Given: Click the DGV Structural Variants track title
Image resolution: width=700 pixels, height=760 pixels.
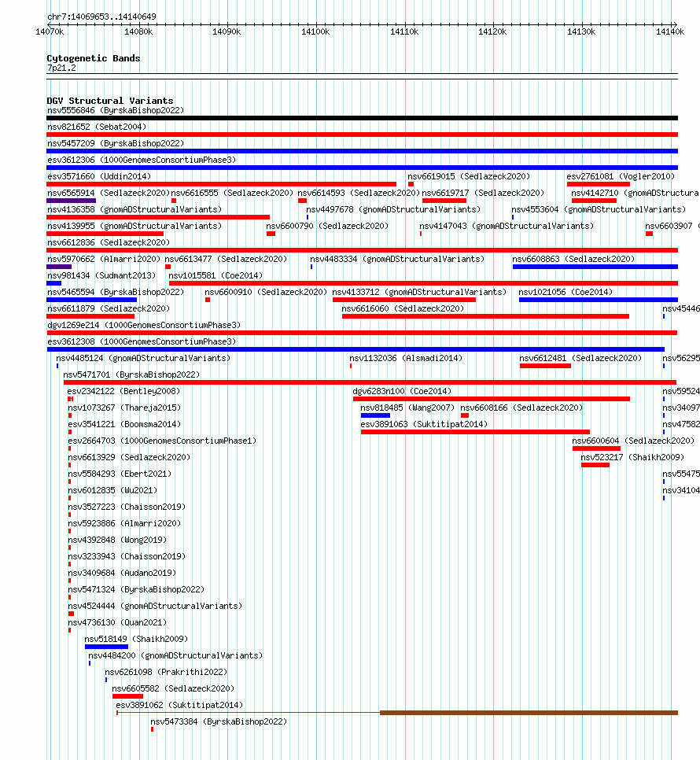Looking at the screenshot, I should point(110,101).
